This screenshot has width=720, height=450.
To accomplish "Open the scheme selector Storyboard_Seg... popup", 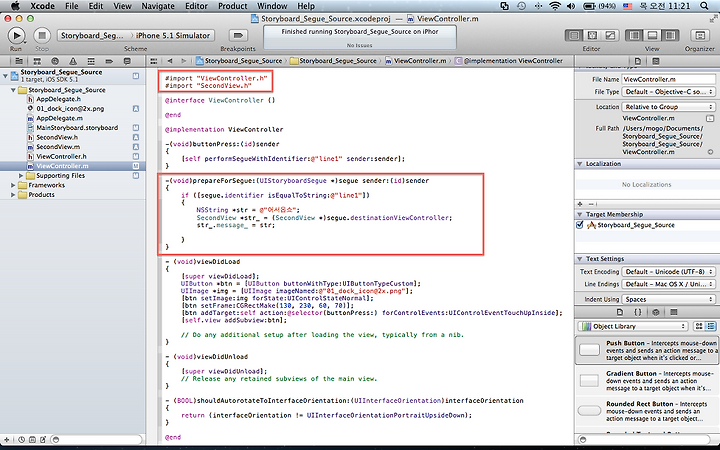I will [x=93, y=35].
